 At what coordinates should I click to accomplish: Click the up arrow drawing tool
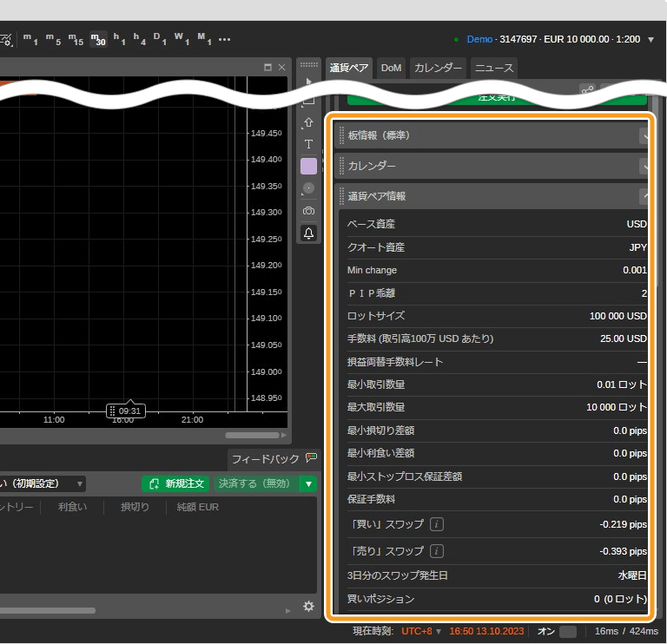[x=309, y=122]
